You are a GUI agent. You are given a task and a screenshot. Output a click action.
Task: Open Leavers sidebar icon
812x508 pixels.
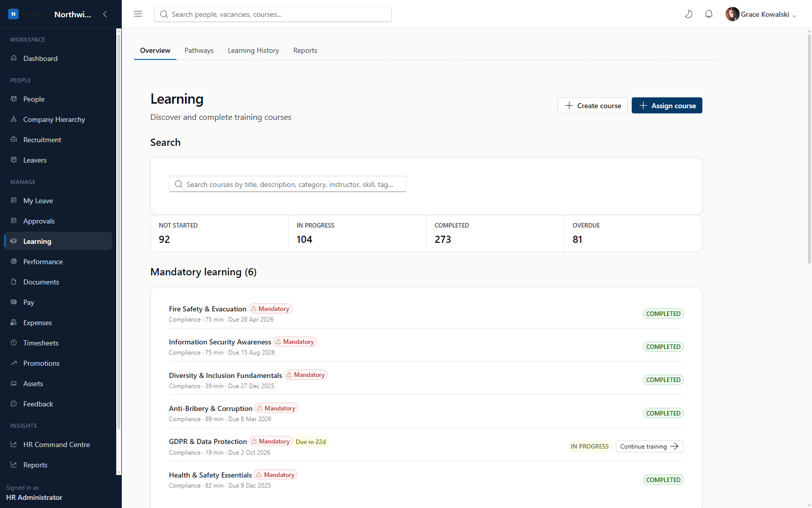(x=14, y=160)
